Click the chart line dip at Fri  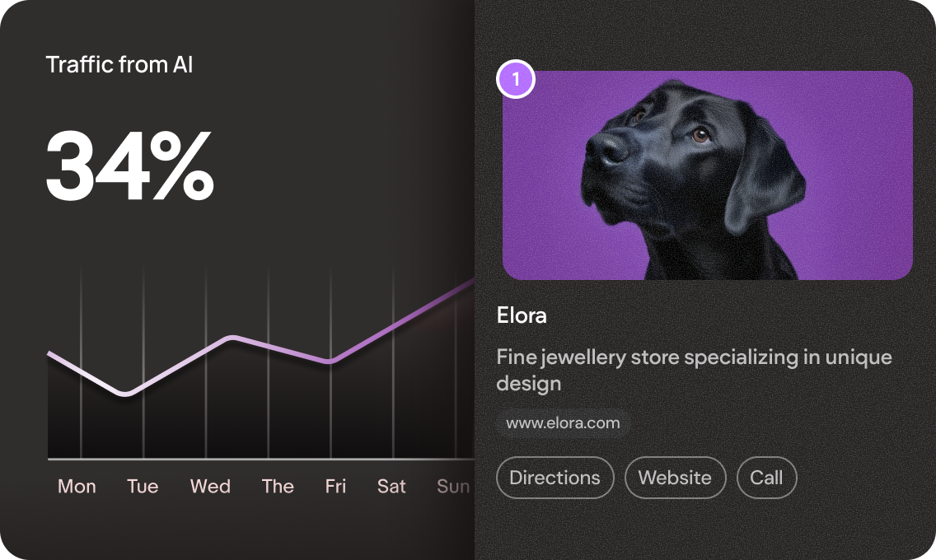(x=329, y=361)
